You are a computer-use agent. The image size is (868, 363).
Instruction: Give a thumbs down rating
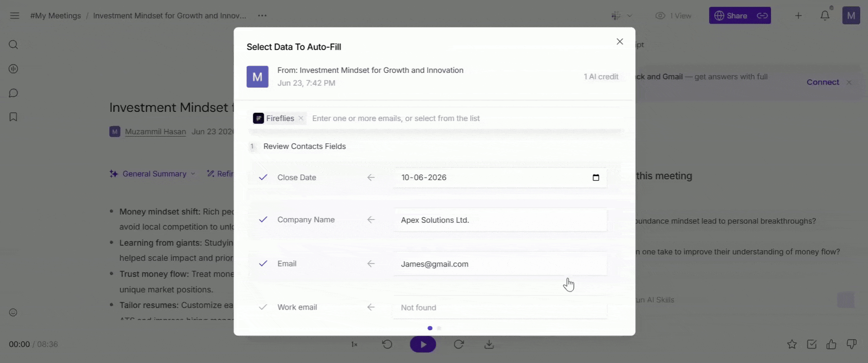pos(851,344)
